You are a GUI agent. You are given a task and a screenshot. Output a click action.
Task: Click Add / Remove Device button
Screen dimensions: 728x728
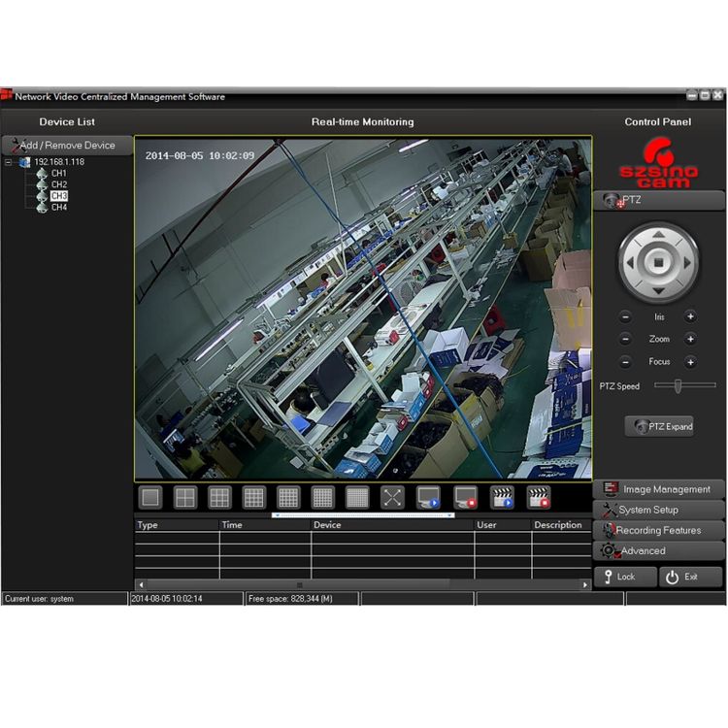(67, 146)
